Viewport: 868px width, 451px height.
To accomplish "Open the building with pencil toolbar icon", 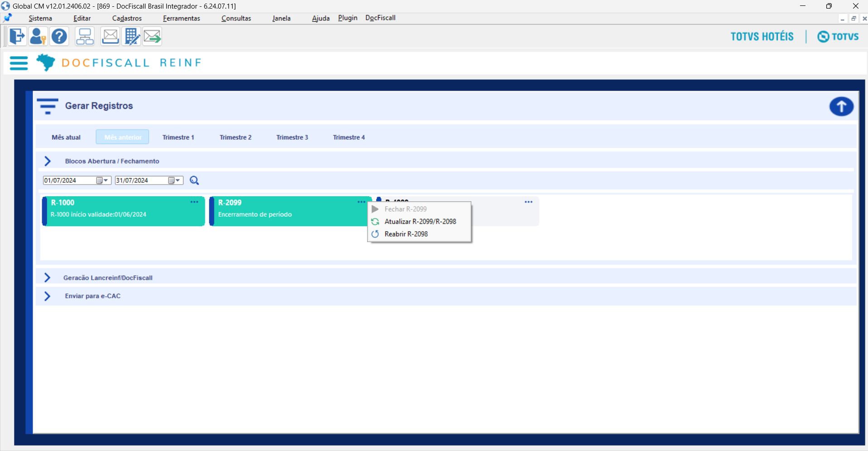I will [x=132, y=36].
